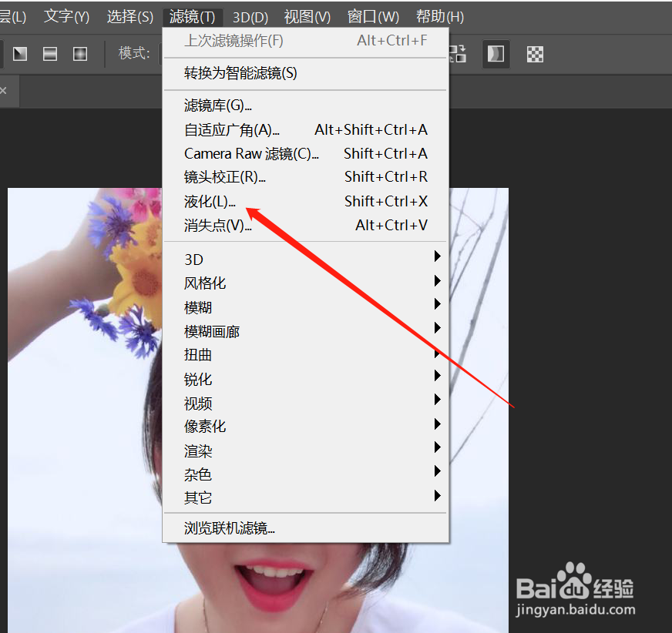Open 液化(L)... liquify filter
The height and width of the screenshot is (633, 672).
click(x=306, y=201)
